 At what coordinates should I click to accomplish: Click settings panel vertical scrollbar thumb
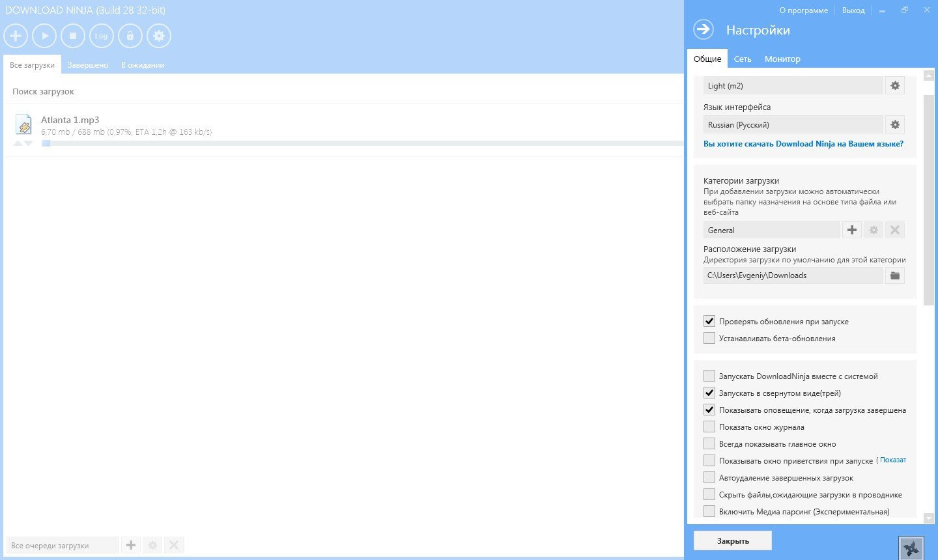pyautogui.click(x=929, y=200)
